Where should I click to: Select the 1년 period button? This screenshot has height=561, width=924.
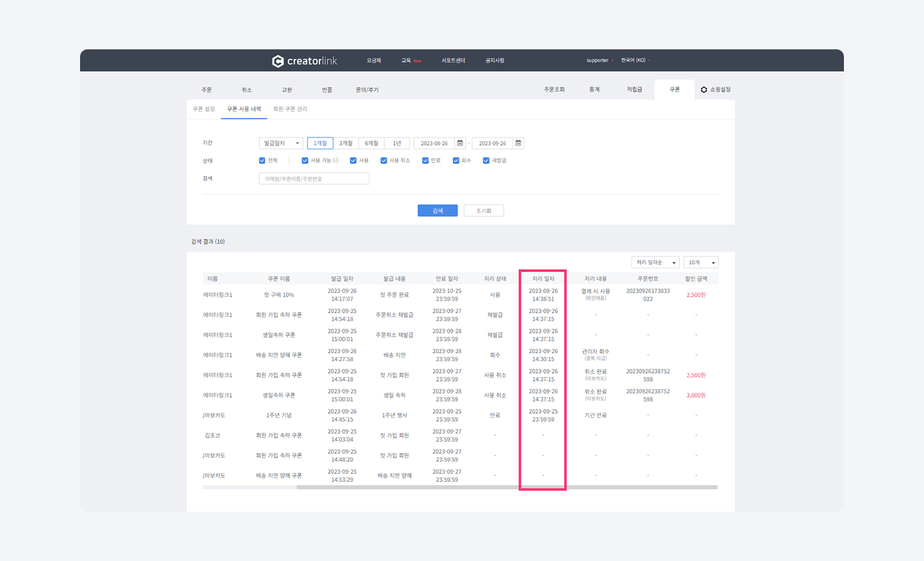pyautogui.click(x=397, y=143)
